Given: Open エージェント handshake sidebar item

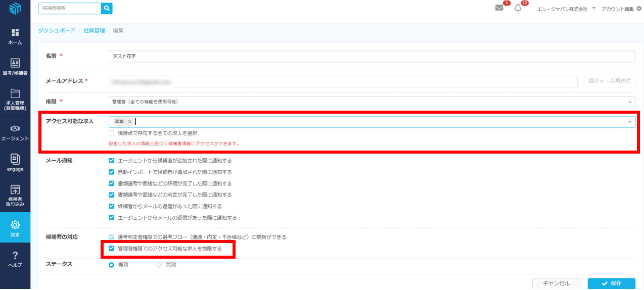Looking at the screenshot, I should pyautogui.click(x=15, y=132).
